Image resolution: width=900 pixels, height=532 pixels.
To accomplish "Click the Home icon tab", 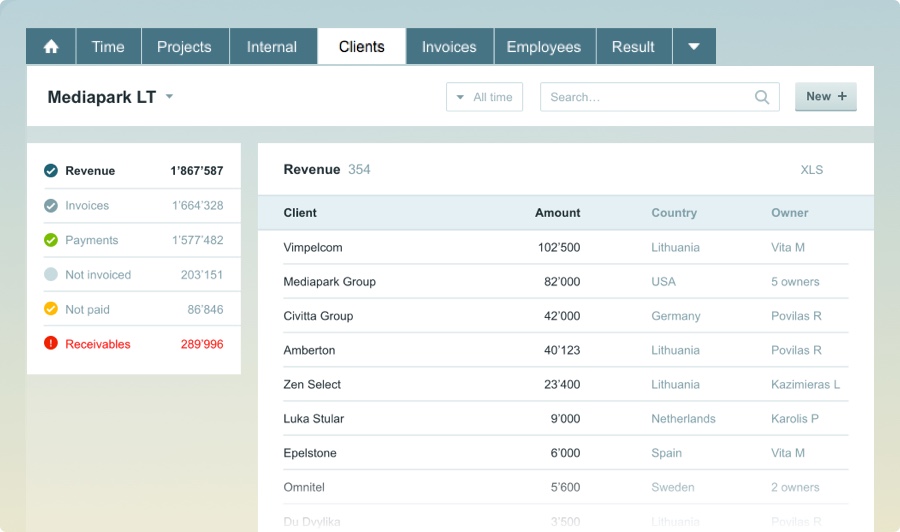I will 51,47.
